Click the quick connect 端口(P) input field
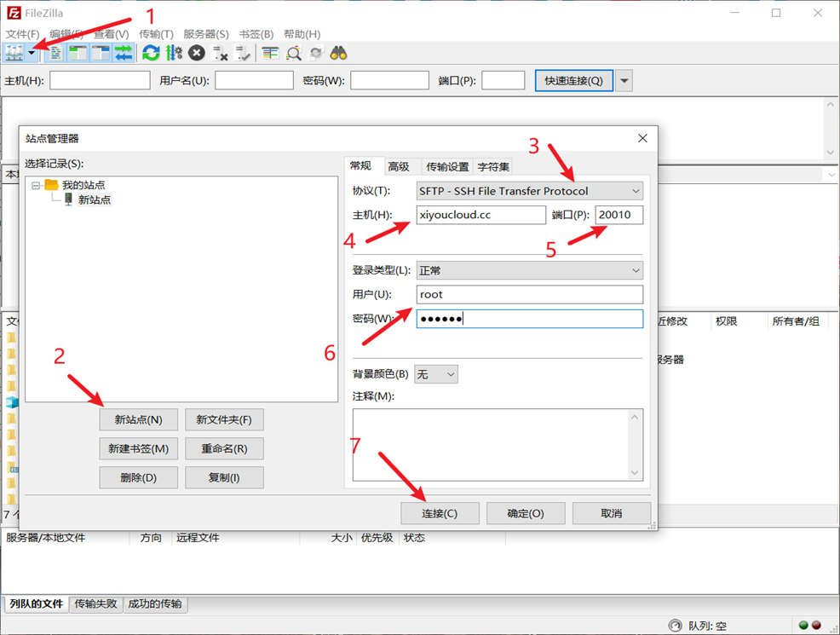Screen dimensions: 840x635 pyautogui.click(x=503, y=80)
